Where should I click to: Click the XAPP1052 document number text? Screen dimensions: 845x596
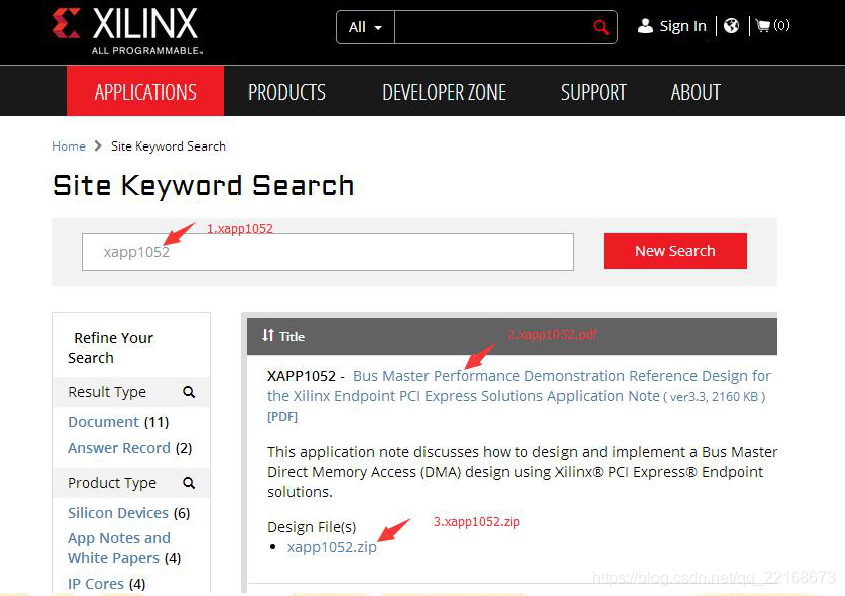pos(301,376)
